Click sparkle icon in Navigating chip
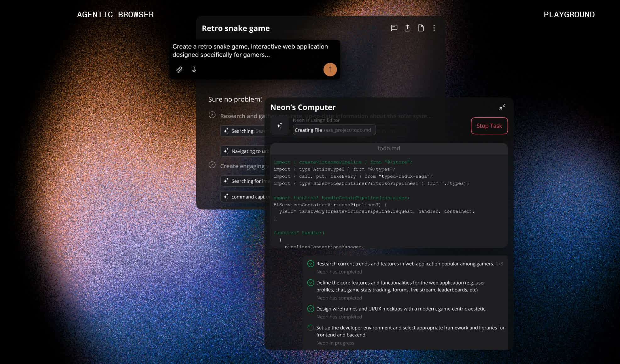This screenshot has width=620, height=364. point(226,151)
